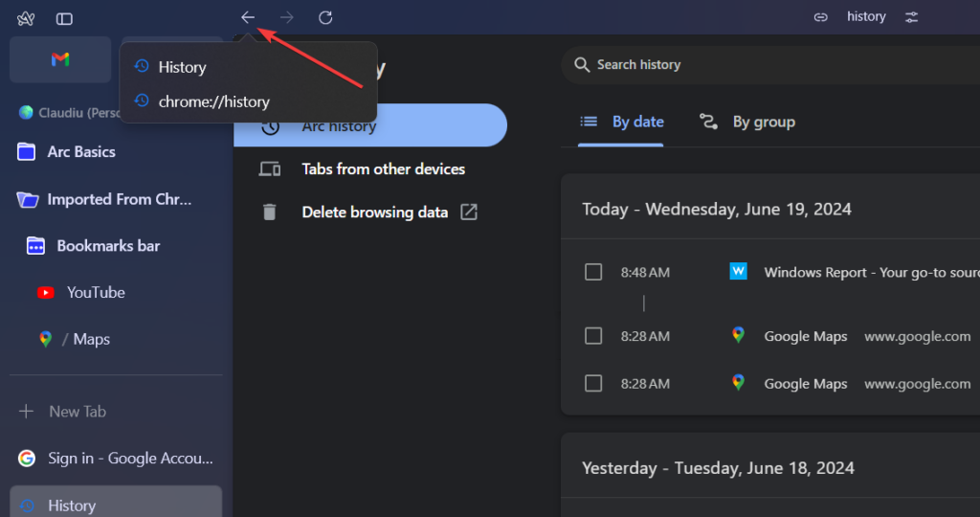This screenshot has height=517, width=980.
Task: Check the Windows Report history entry checkbox
Action: click(593, 272)
